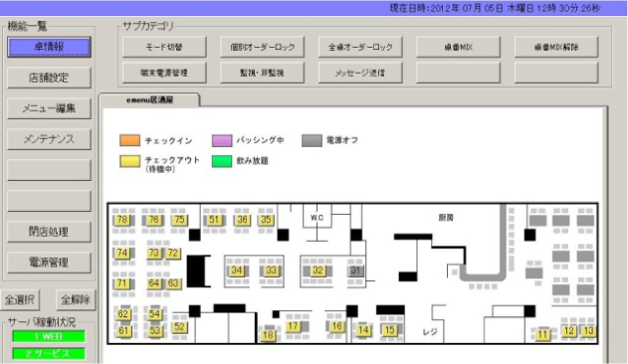The image size is (628, 364).
Task: Open メッセージ送信 message sending
Action: (x=360, y=73)
